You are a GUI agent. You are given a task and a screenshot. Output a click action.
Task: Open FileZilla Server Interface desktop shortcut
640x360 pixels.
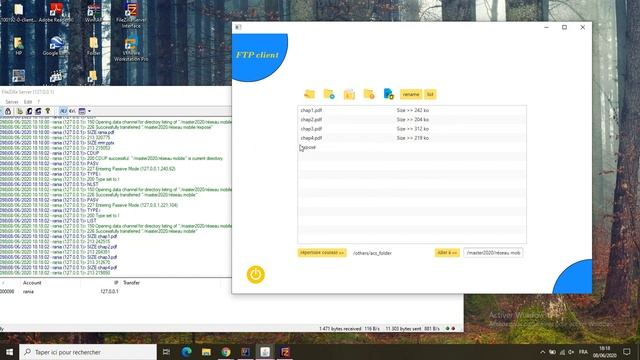(x=131, y=15)
